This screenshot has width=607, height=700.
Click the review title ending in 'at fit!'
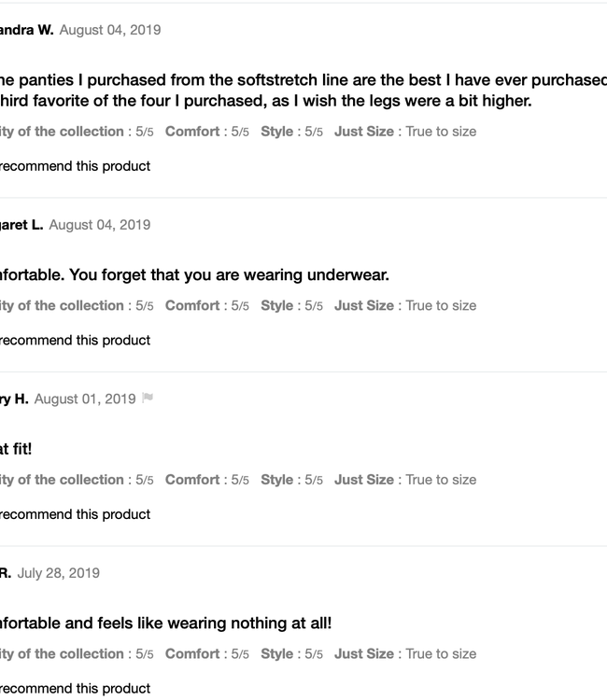click(16, 449)
